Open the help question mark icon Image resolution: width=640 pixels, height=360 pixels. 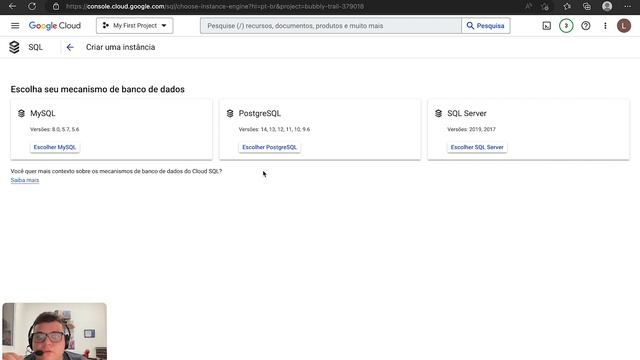(x=586, y=26)
